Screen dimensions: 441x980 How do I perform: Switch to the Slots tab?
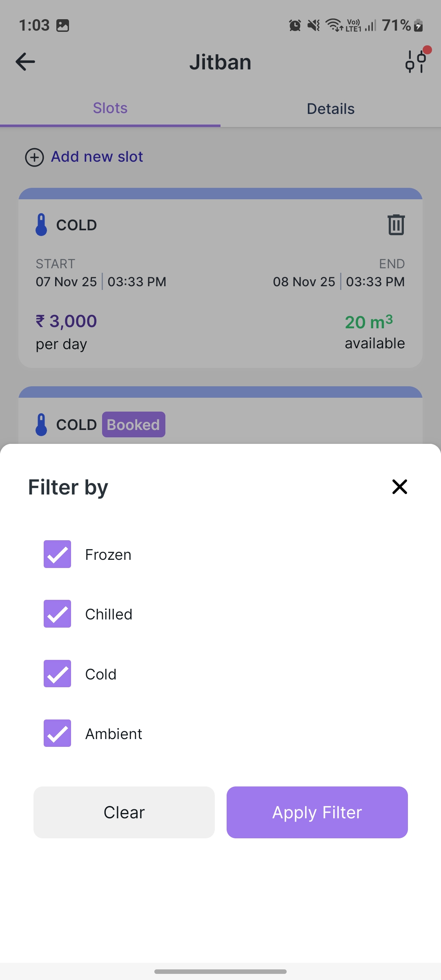click(110, 108)
